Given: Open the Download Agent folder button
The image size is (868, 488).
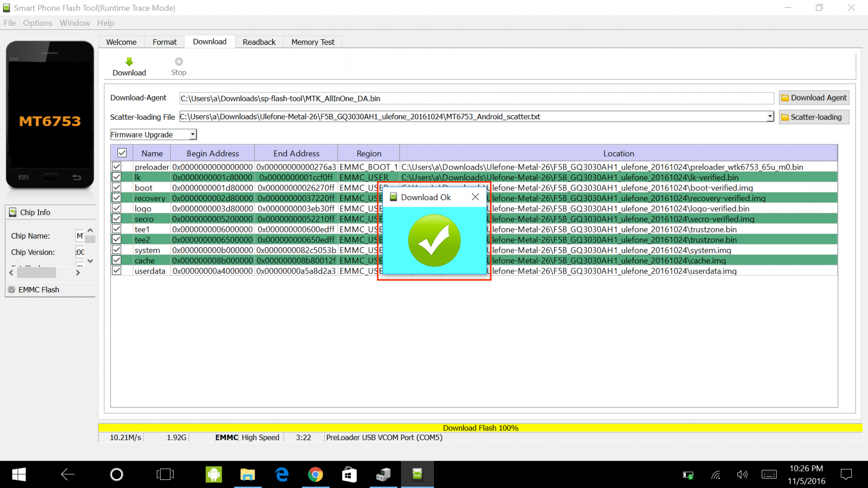Looking at the screenshot, I should (814, 97).
